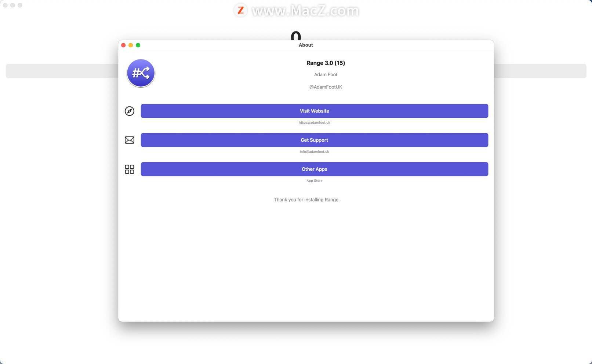Click the https://adamfoot.uk link

[x=314, y=123]
